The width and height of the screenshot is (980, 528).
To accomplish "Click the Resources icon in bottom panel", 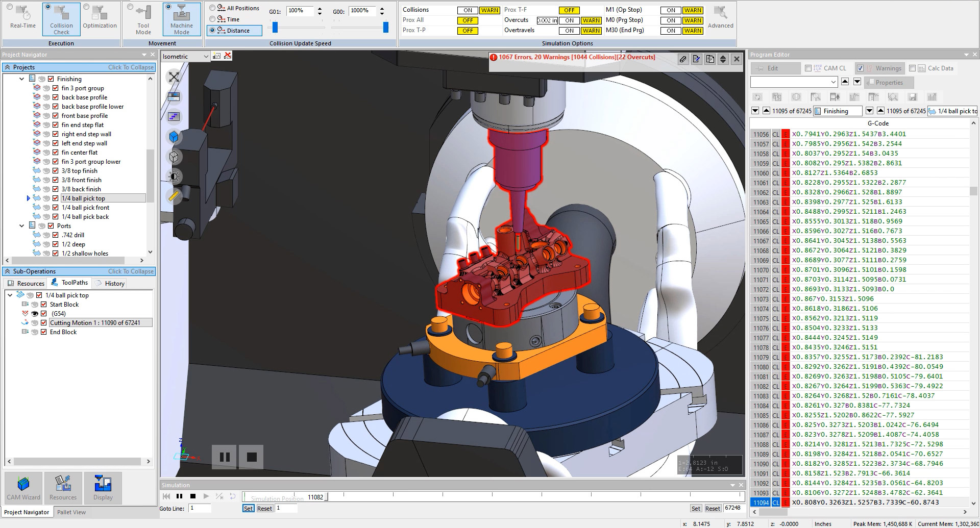I will (x=63, y=488).
